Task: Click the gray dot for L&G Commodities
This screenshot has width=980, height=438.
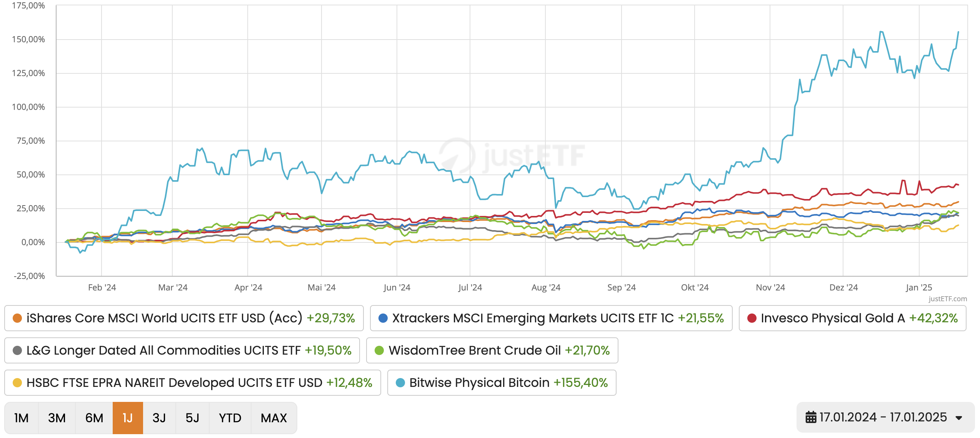Action: click(17, 350)
